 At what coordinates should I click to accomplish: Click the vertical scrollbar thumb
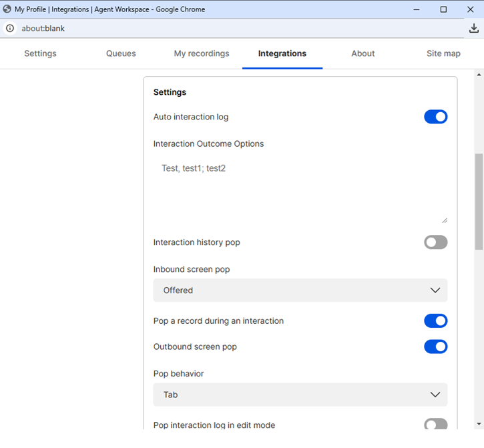[479, 202]
